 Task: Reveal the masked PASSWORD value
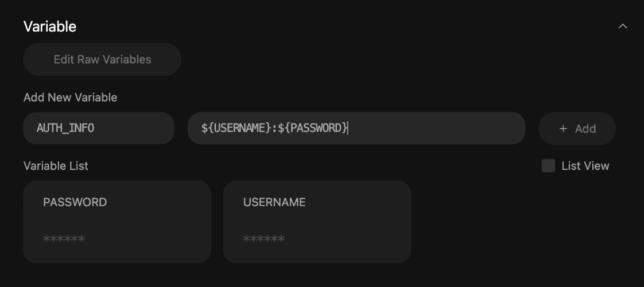tap(64, 239)
